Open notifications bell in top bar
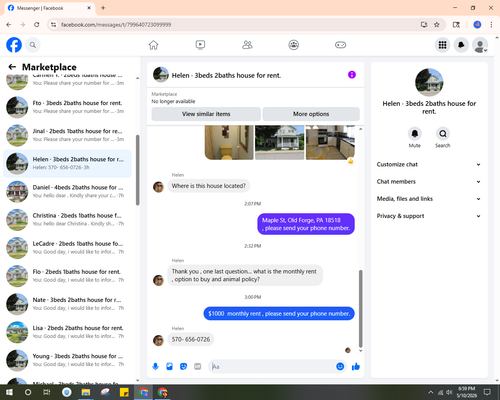Viewport: 500px width, 400px height. point(461,45)
